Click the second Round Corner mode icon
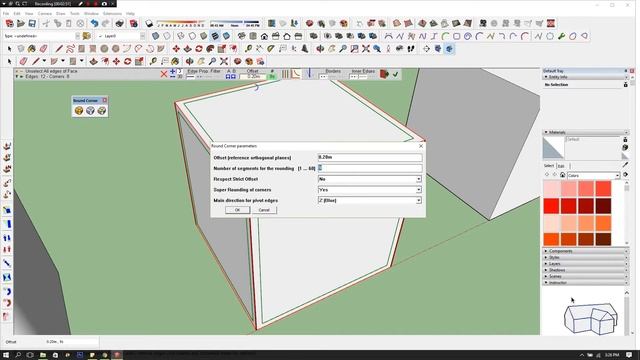 (90, 110)
